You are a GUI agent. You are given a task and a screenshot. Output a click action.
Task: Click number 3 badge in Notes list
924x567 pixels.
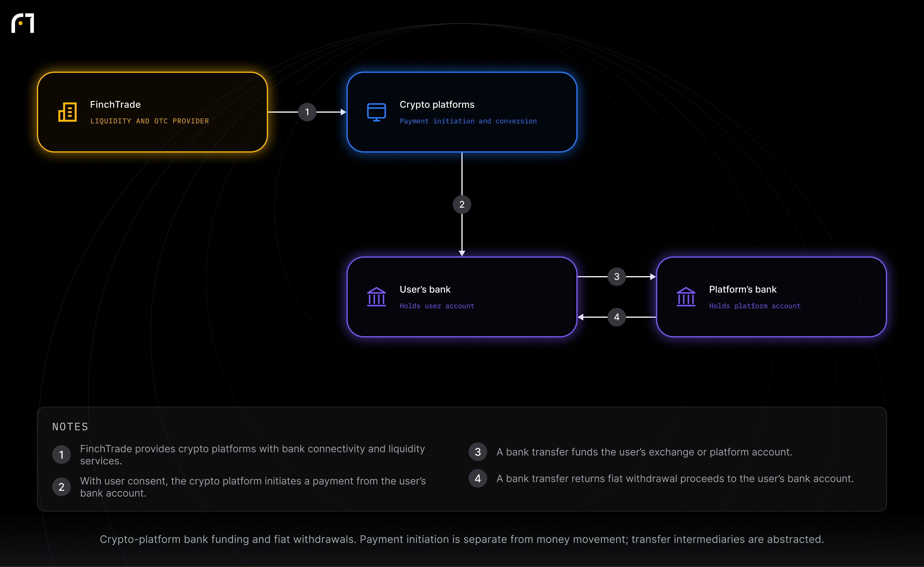click(x=478, y=452)
